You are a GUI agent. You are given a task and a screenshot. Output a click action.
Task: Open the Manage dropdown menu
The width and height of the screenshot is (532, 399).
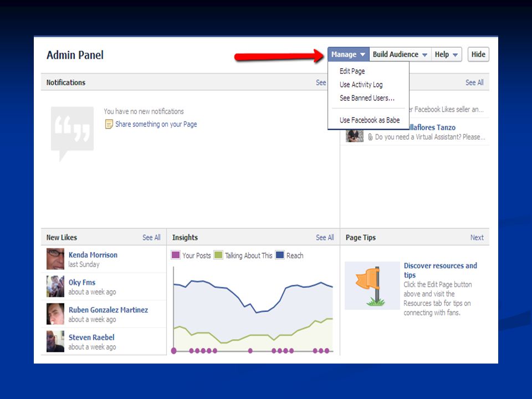(x=348, y=54)
